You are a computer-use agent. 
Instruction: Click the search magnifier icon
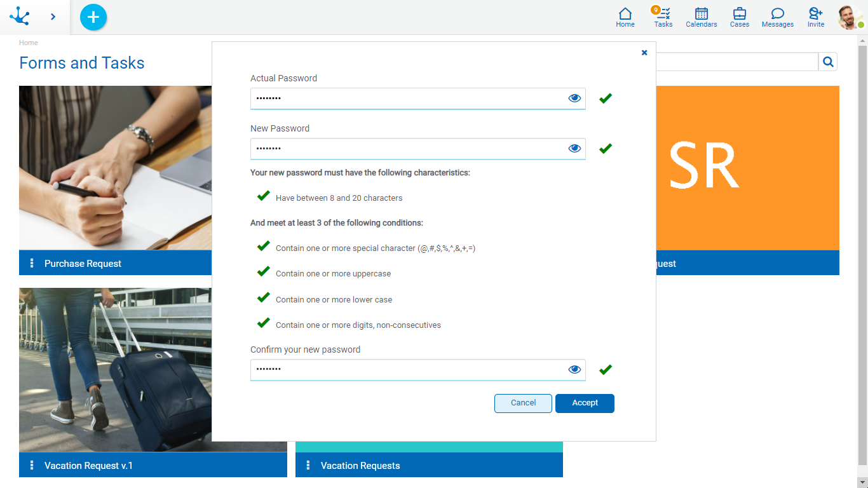click(x=828, y=62)
